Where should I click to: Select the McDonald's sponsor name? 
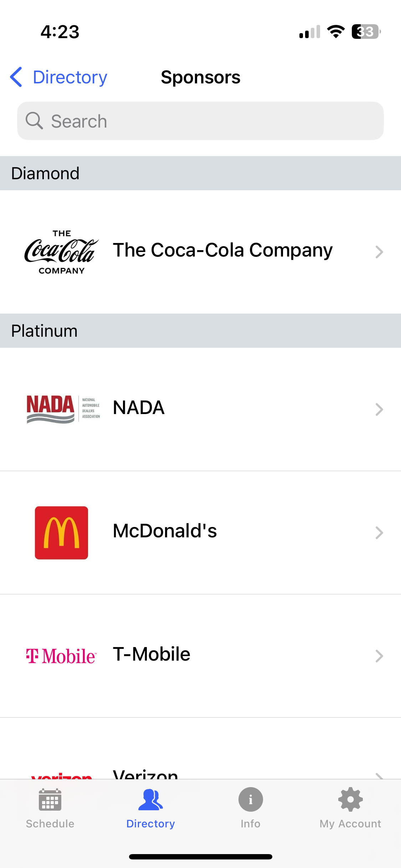click(x=165, y=531)
